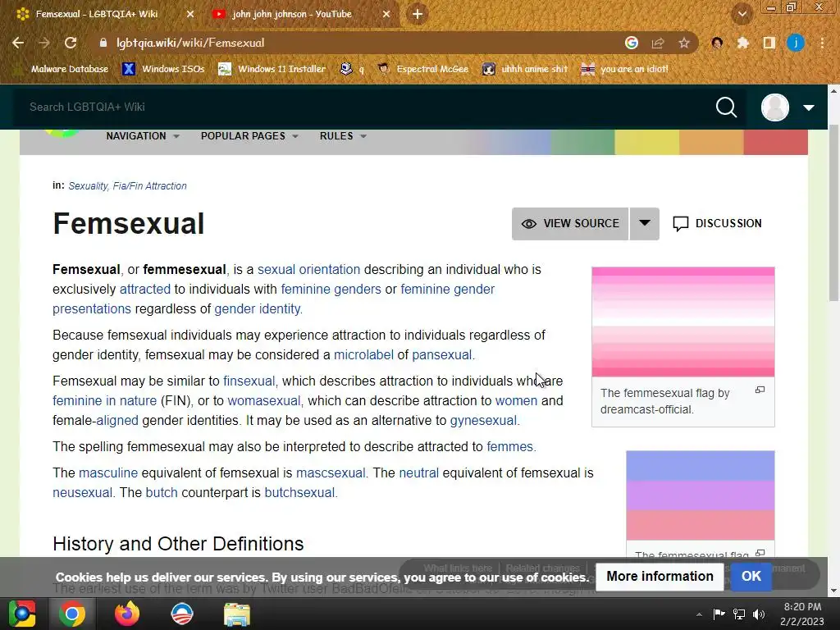The width and height of the screenshot is (840, 630).
Task: Toggle the browser side panel icon
Action: click(769, 43)
